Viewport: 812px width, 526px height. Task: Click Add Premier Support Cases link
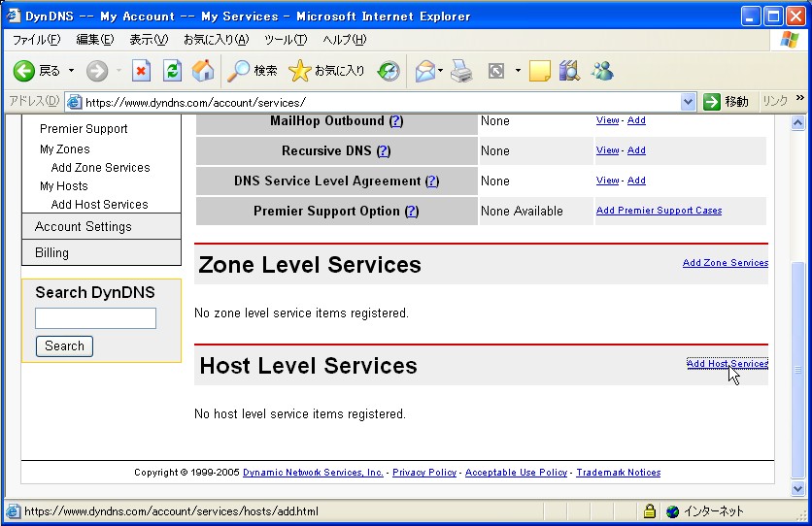pyautogui.click(x=659, y=210)
